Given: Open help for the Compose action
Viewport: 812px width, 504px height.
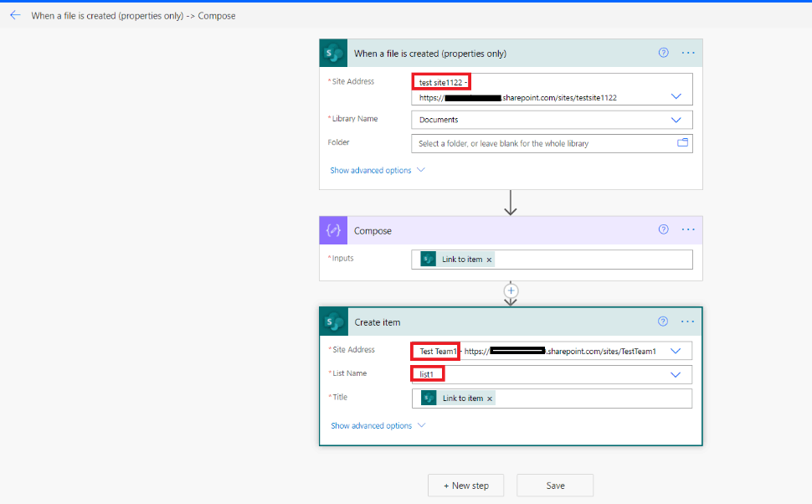Looking at the screenshot, I should pos(663,229).
